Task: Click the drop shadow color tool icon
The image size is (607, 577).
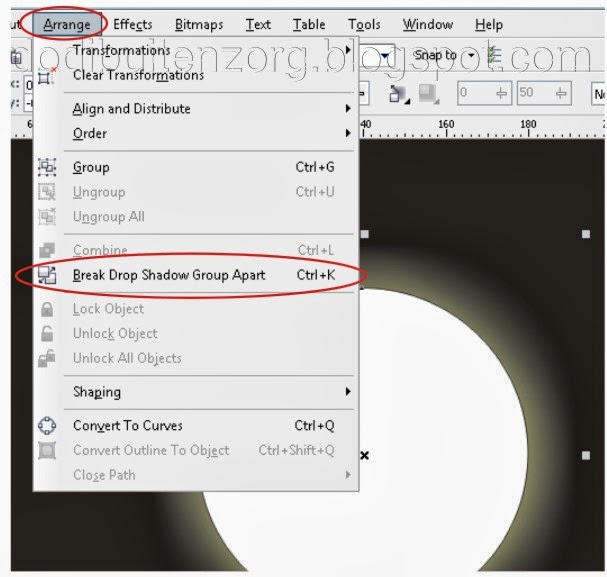Action: coord(399,94)
